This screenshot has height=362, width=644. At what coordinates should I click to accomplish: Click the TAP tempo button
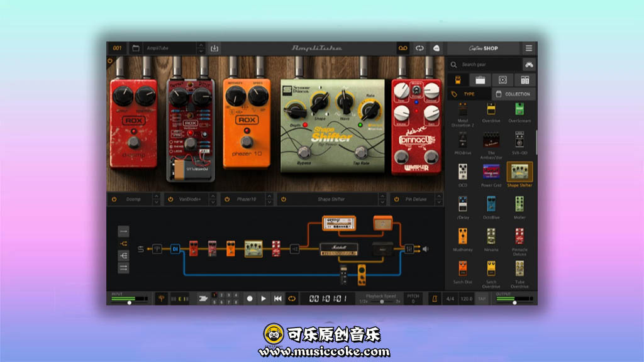tap(482, 299)
